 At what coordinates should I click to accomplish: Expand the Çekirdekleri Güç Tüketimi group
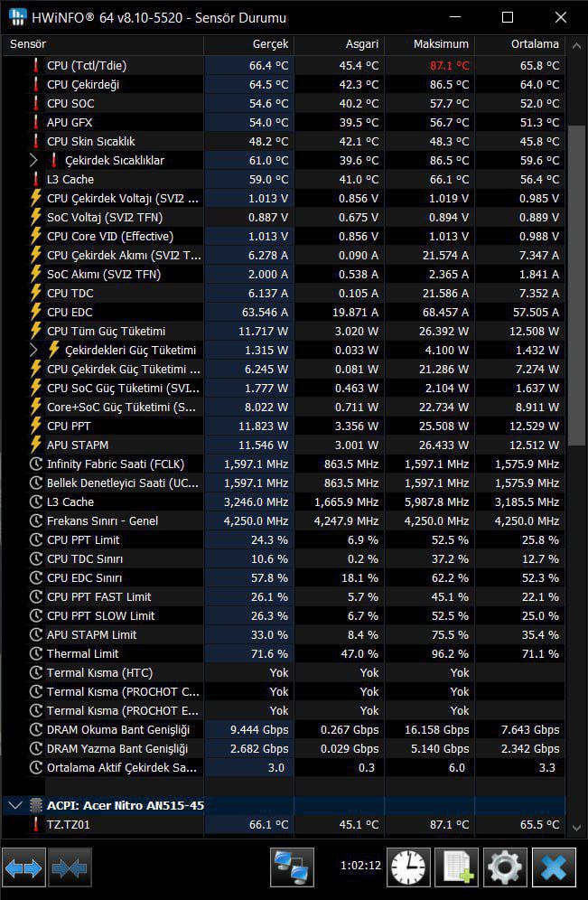[x=33, y=350]
